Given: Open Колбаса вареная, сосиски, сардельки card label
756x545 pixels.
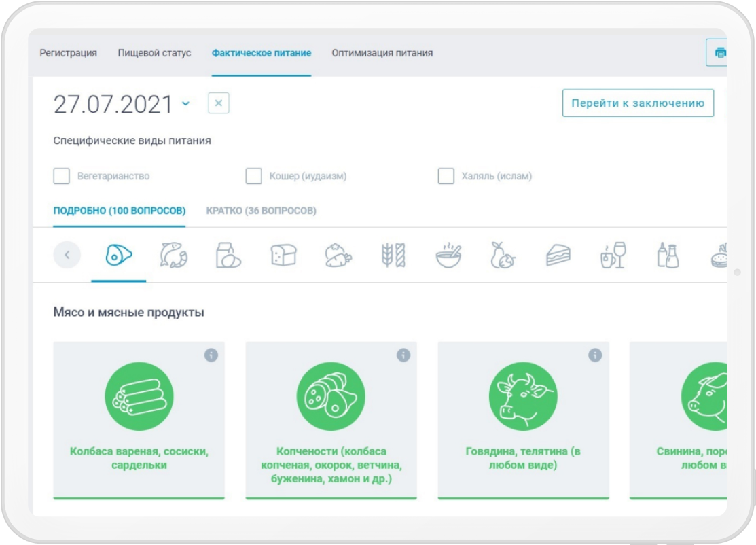Looking at the screenshot, I should [139, 458].
